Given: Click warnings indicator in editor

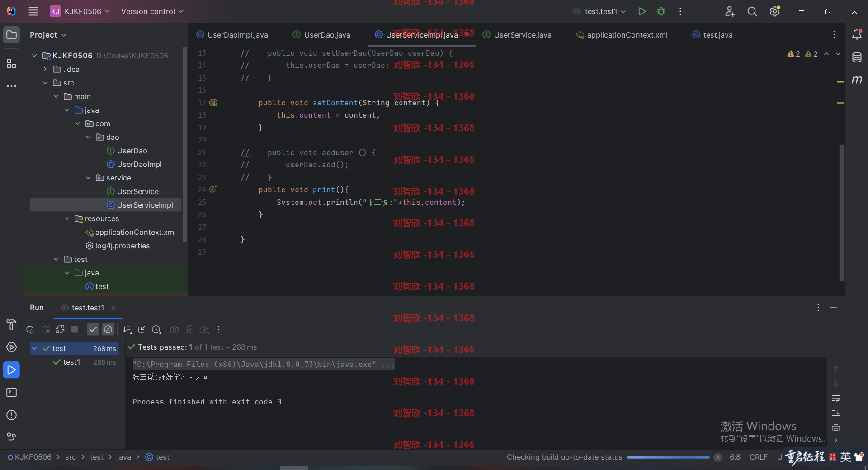Looking at the screenshot, I should click(x=802, y=54).
